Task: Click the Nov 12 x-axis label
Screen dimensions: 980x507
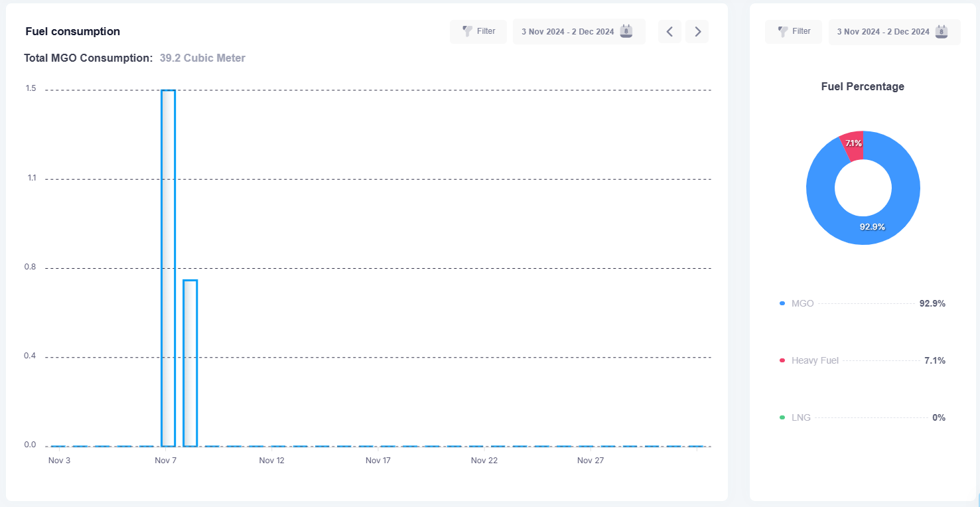Action: (x=271, y=461)
